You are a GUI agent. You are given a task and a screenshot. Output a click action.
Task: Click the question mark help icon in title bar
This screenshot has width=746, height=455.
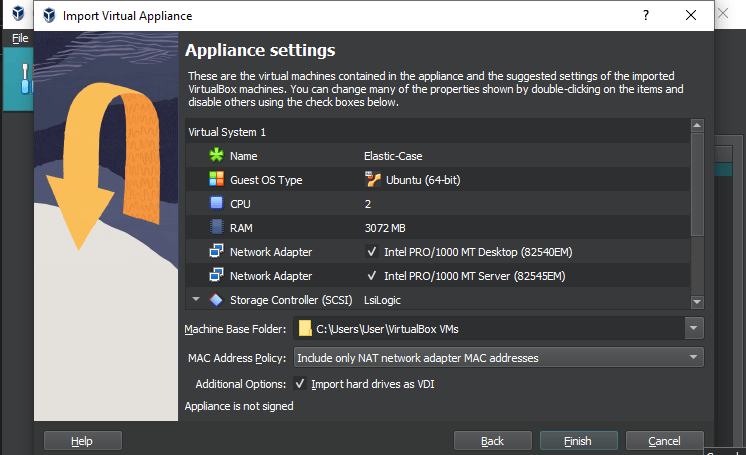(646, 15)
